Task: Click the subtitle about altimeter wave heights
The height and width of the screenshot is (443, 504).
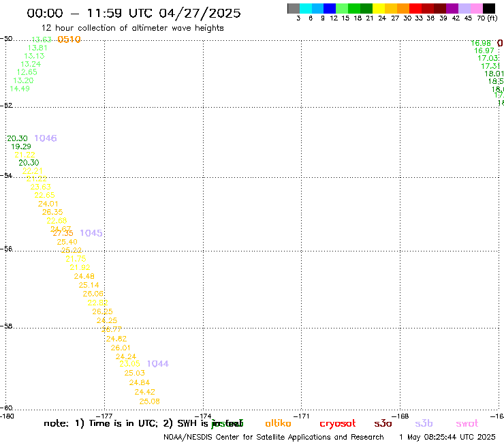Action: [x=132, y=28]
